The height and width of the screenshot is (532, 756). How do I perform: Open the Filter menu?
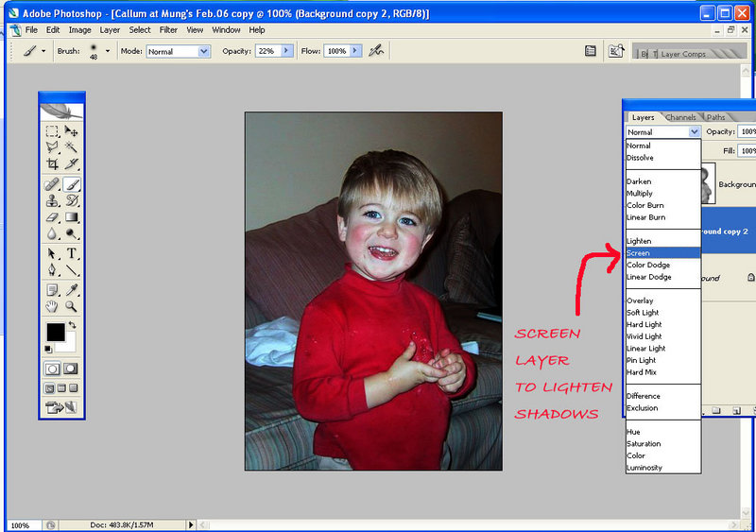coord(168,30)
